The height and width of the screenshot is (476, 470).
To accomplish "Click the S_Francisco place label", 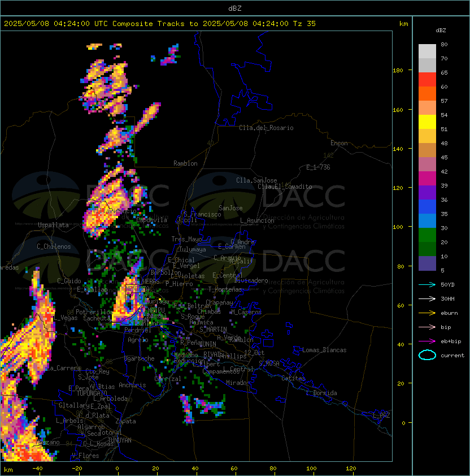I will click(202, 214).
